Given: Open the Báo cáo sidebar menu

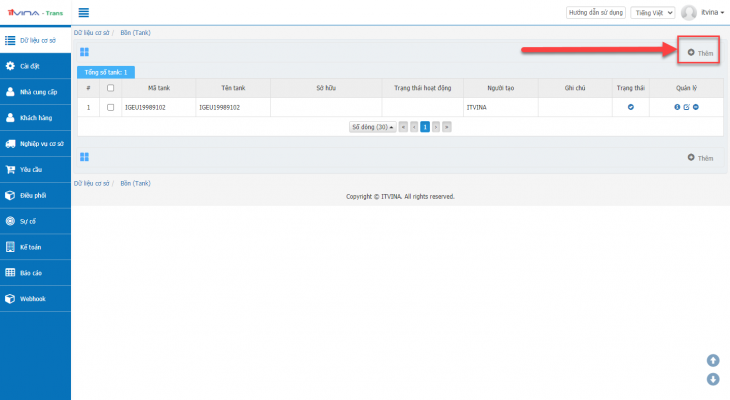Looking at the screenshot, I should [35, 272].
